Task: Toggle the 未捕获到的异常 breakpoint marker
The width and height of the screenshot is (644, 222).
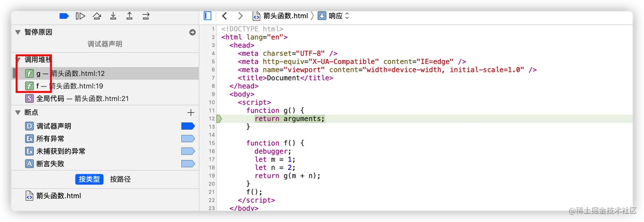Action: [x=188, y=151]
